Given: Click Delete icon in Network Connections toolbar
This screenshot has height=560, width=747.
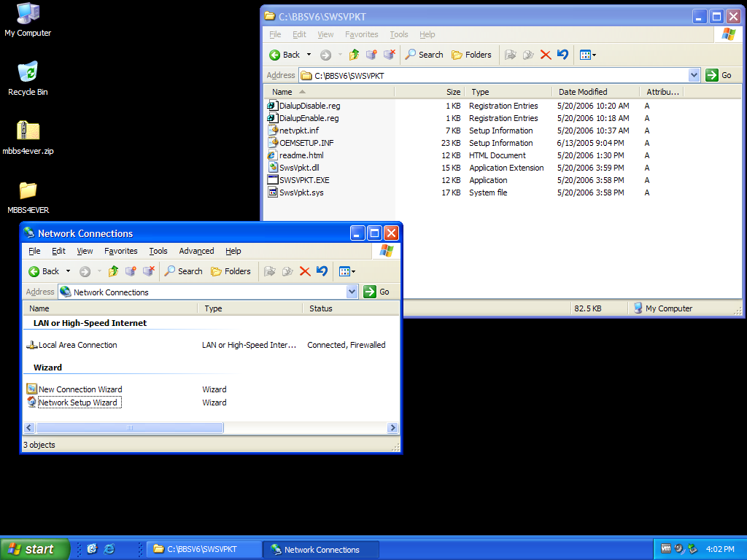Looking at the screenshot, I should click(305, 271).
